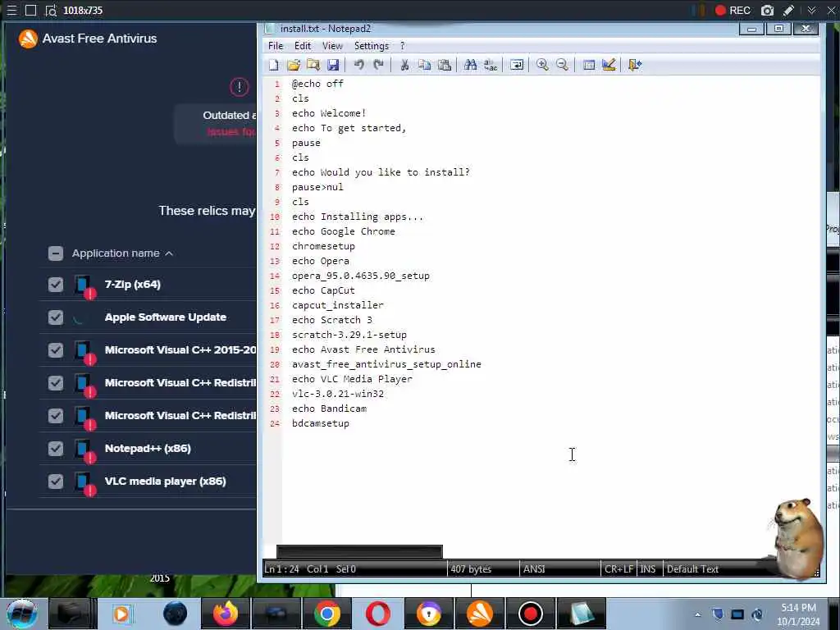Show hidden tray icons arrow

coord(697,614)
